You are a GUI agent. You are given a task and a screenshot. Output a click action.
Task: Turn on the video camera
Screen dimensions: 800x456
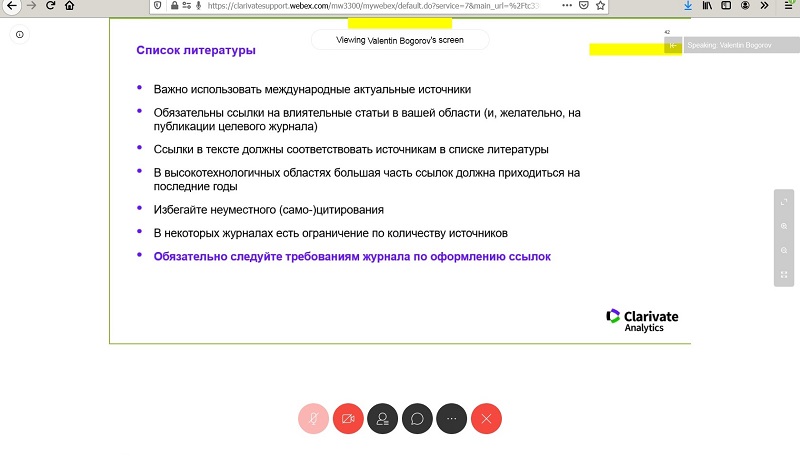click(348, 419)
